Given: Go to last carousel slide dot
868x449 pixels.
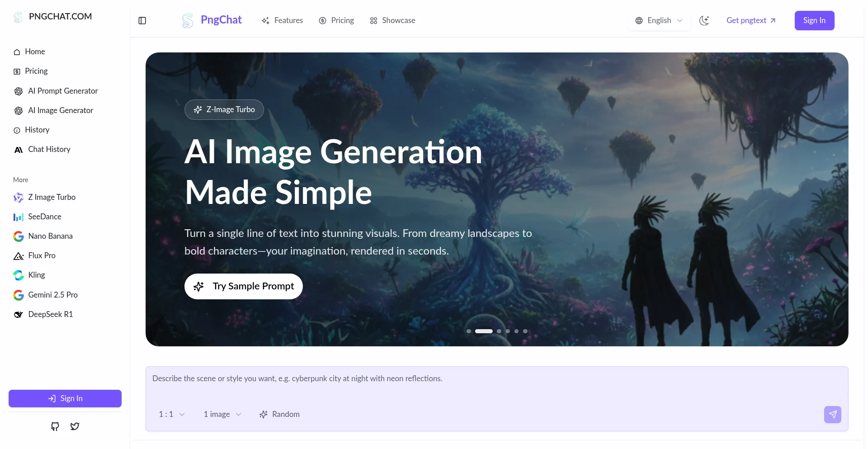Looking at the screenshot, I should tap(525, 331).
